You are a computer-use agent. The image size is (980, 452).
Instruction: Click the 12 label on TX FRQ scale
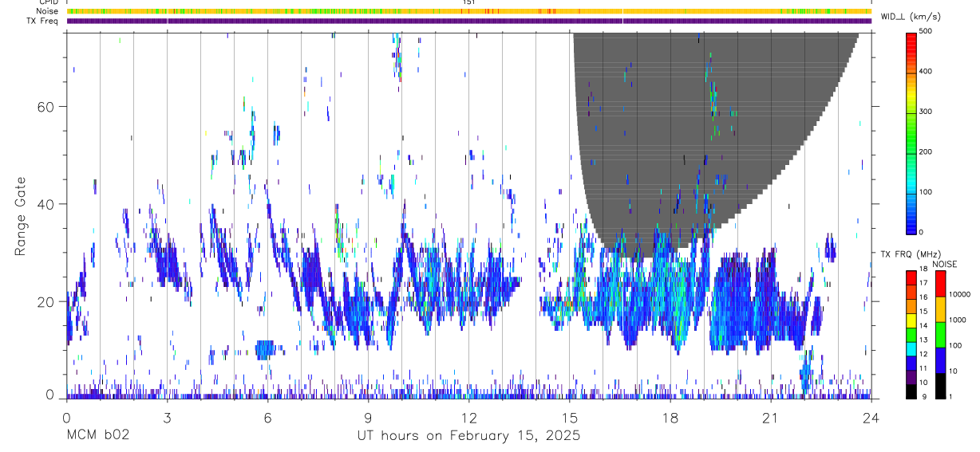pos(925,355)
